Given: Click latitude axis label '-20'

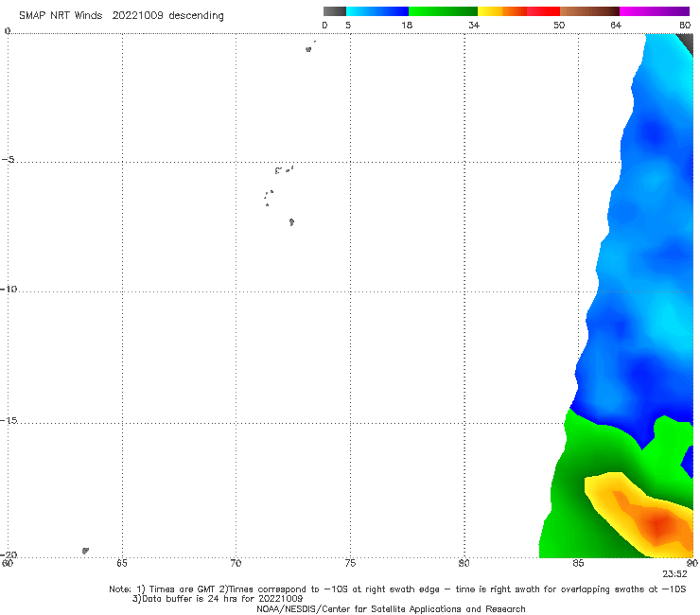Looking at the screenshot, I should pos(9,554).
